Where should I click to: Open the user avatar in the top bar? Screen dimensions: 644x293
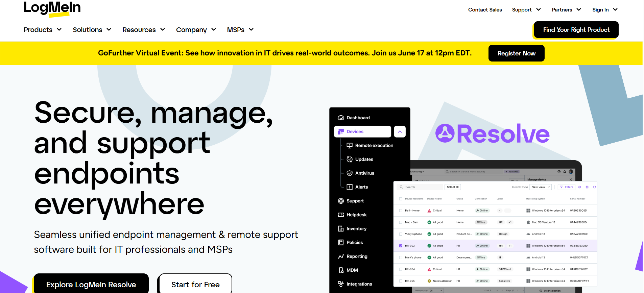[571, 172]
